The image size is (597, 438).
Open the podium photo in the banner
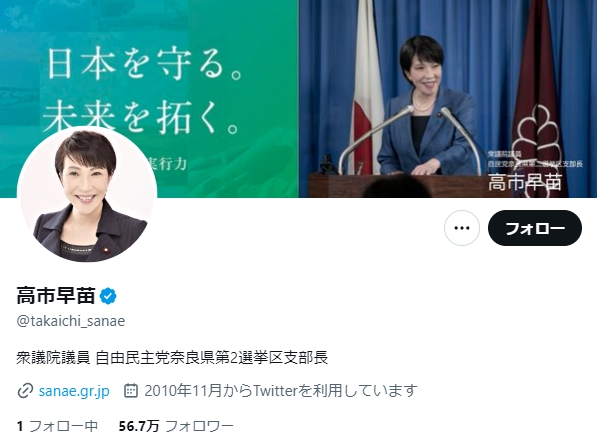pyautogui.click(x=448, y=99)
